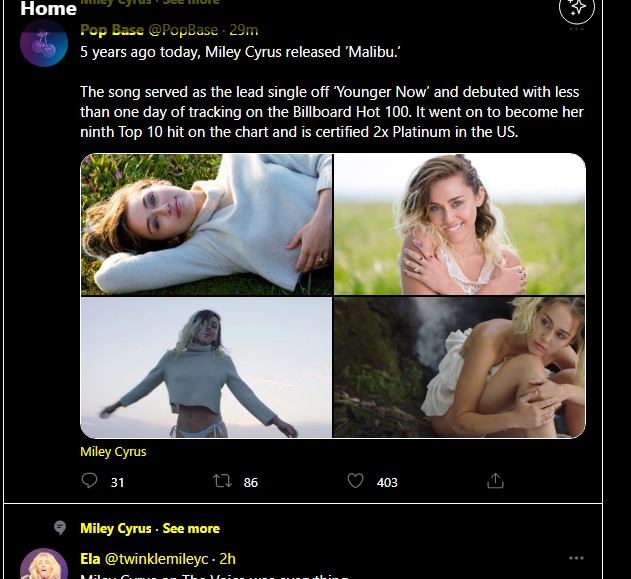The width and height of the screenshot is (631, 579).
Task: Open more options on Ela's tweet
Action: (576, 558)
